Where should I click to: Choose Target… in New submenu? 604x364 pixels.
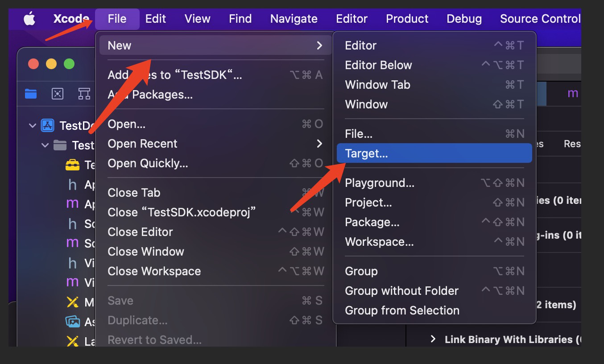click(434, 153)
